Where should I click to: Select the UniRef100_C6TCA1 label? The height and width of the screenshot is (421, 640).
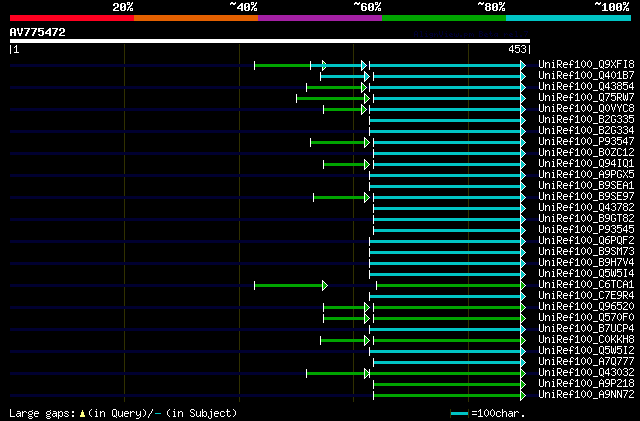[x=586, y=285]
